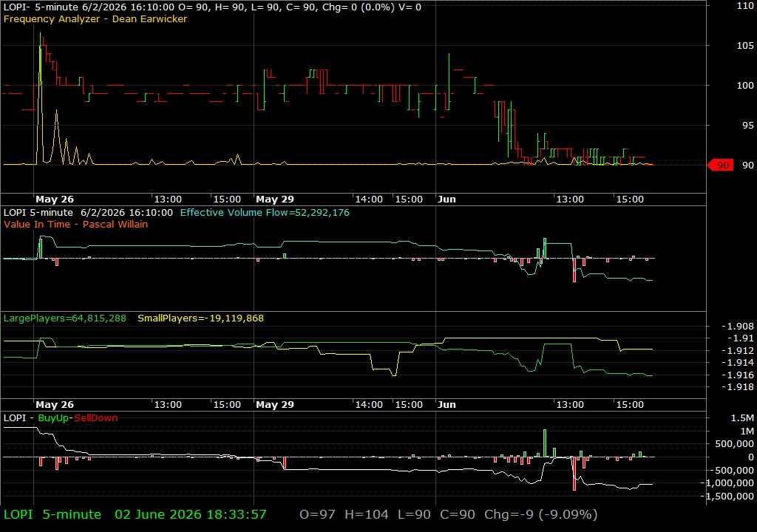Click 'May 26' on lower time axis
757x532 pixels.
click(x=55, y=405)
